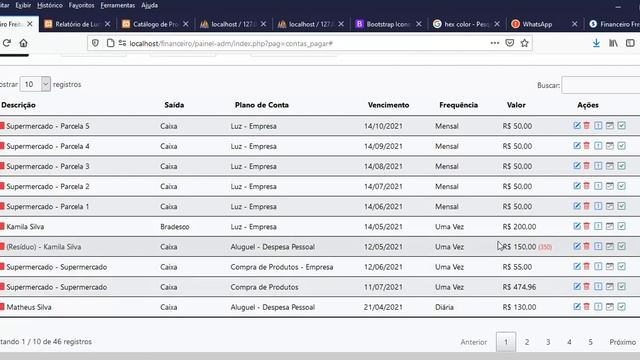Image resolution: width=640 pixels, height=360 pixels.
Task: Delete the Supermercado - Parcela 5 entry
Action: coord(587,126)
